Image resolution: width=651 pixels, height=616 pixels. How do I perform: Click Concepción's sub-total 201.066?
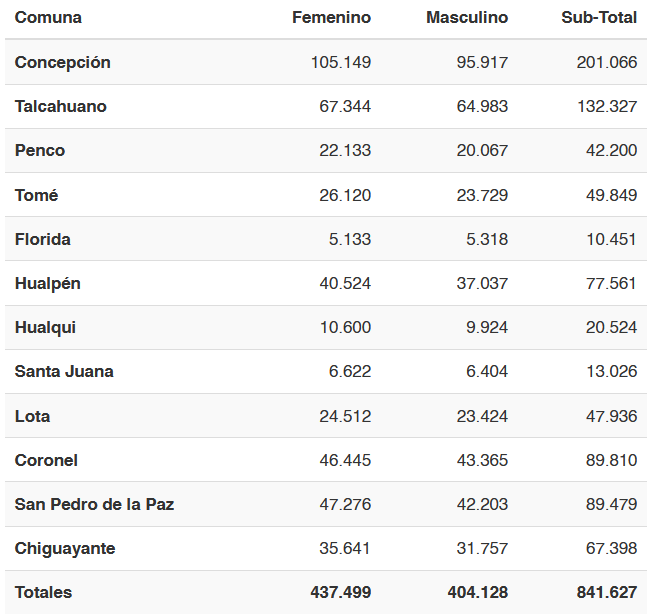pos(607,62)
